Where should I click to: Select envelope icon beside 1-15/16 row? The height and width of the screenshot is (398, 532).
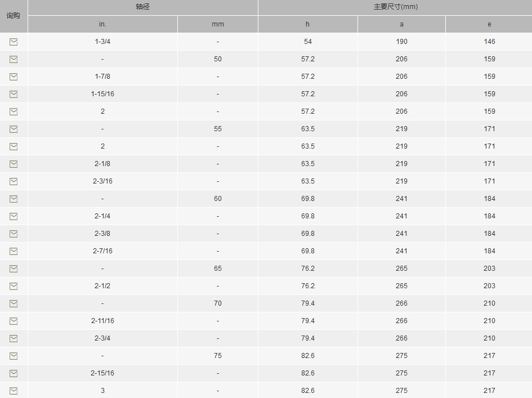click(x=14, y=95)
